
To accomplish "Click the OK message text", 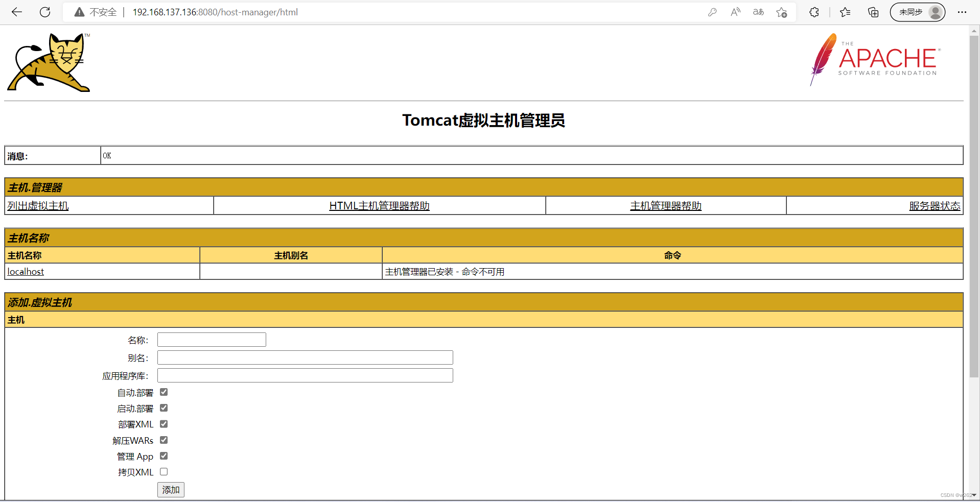I will pos(107,156).
